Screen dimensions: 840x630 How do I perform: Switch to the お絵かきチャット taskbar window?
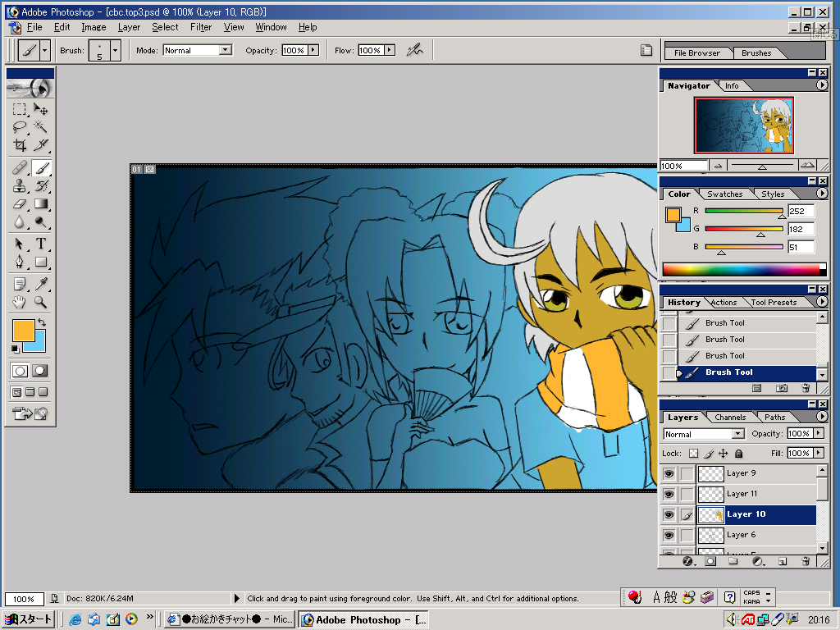[230, 619]
